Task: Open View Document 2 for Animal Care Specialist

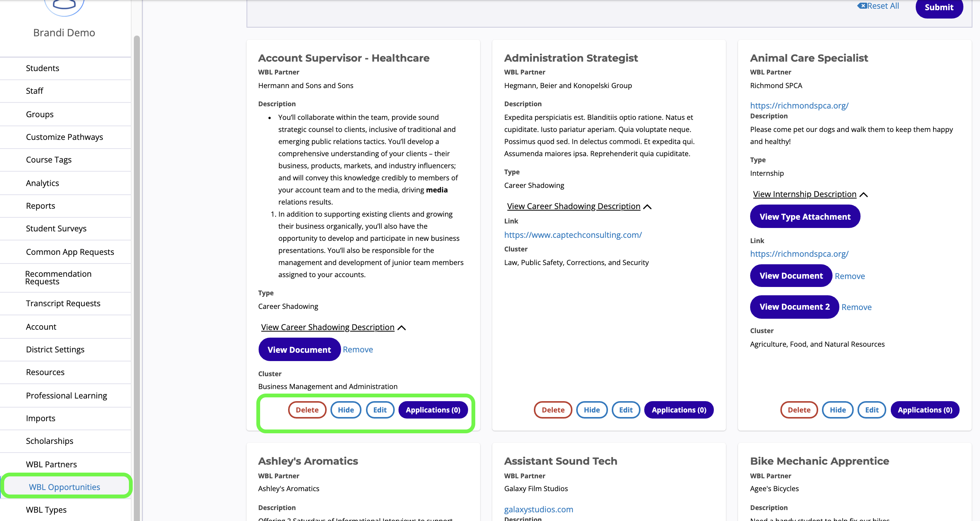Action: (x=794, y=307)
